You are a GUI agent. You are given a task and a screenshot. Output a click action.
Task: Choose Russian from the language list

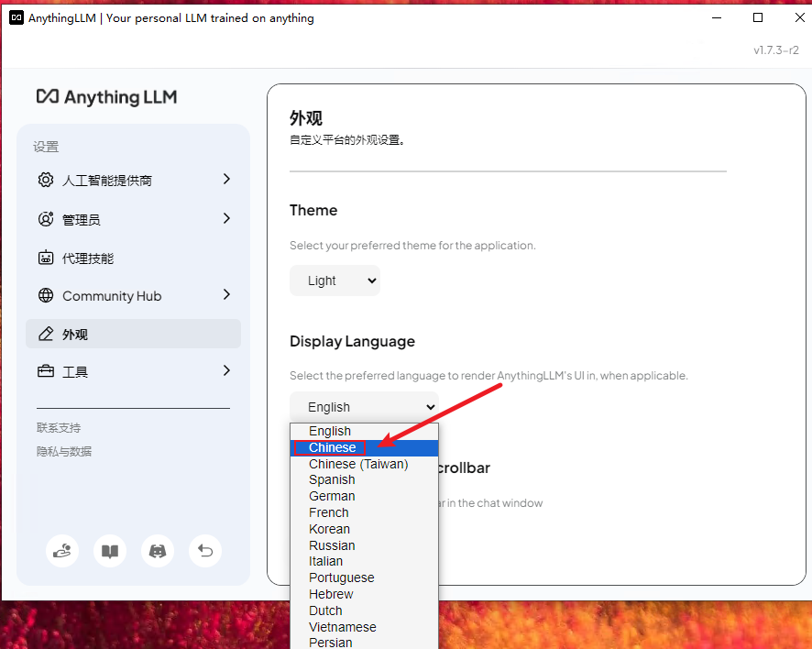[x=364, y=545]
